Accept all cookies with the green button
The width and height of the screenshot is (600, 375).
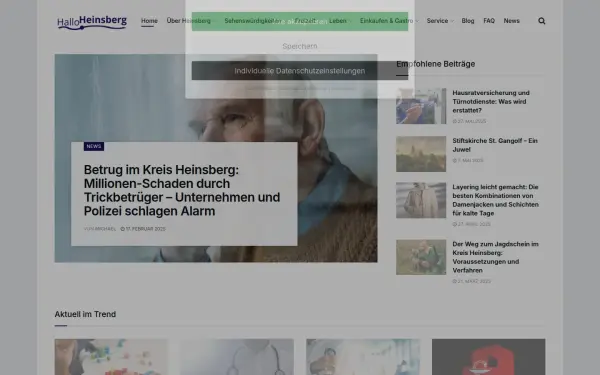coord(300,21)
